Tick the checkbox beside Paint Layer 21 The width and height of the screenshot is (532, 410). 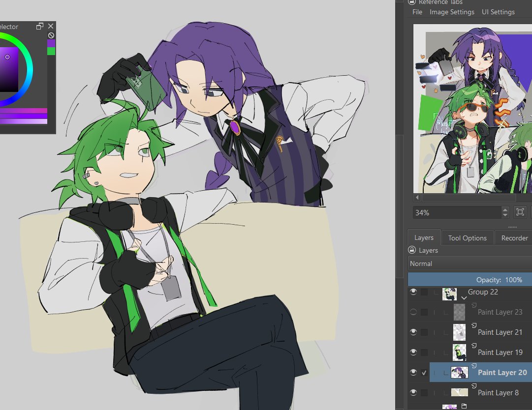click(x=424, y=332)
